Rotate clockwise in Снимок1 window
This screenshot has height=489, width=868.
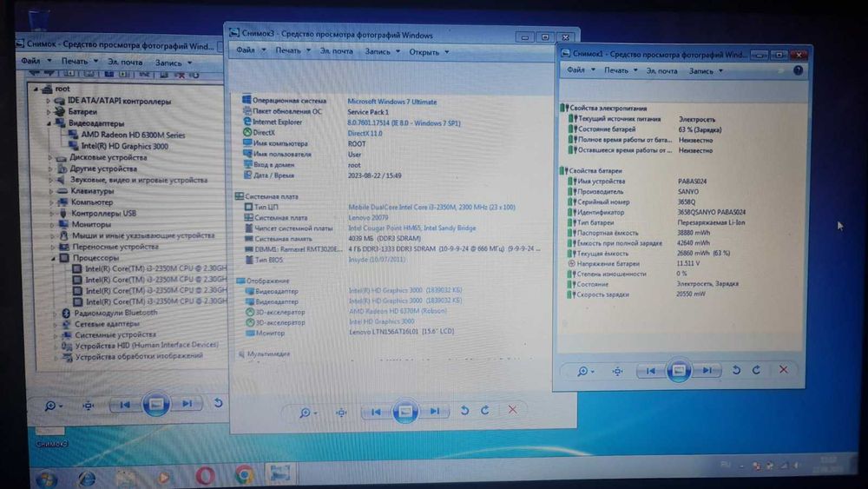[756, 370]
